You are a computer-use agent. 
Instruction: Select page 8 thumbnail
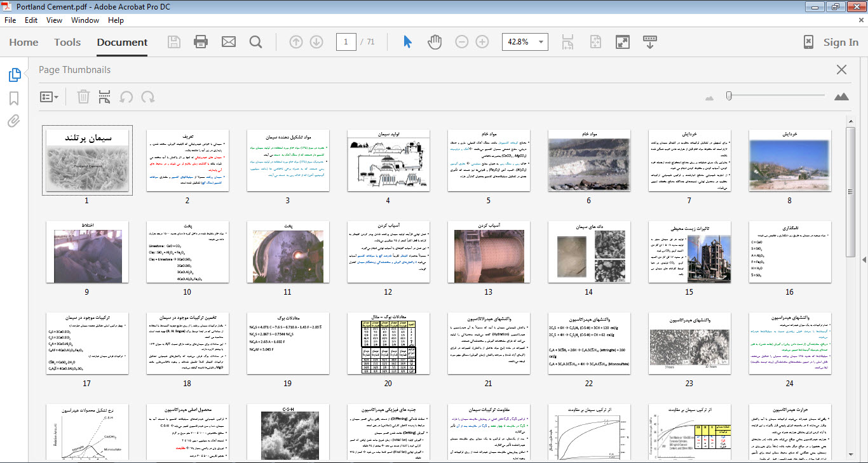(790, 161)
